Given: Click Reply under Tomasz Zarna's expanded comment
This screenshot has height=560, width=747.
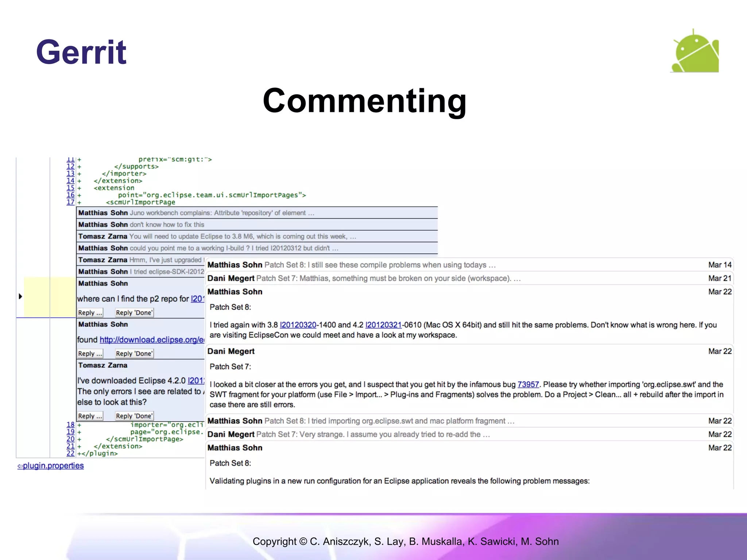Looking at the screenshot, I should (90, 416).
